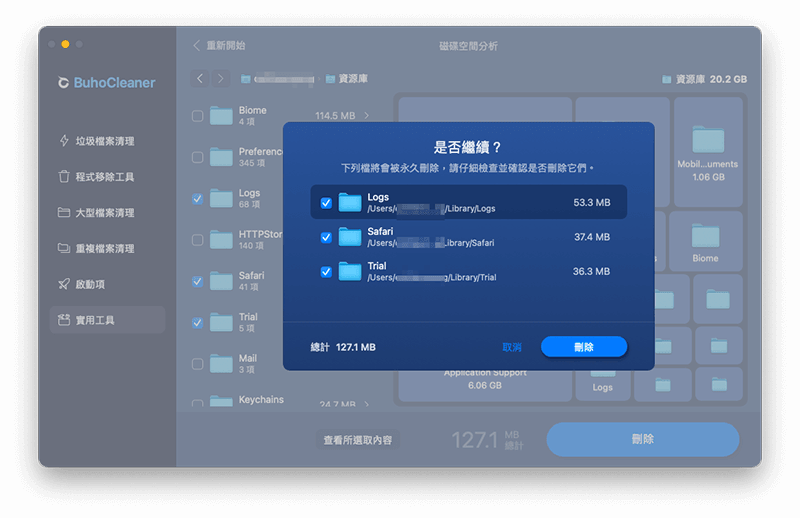
Task: Click the Trial folder icon in background list
Action: click(221, 323)
